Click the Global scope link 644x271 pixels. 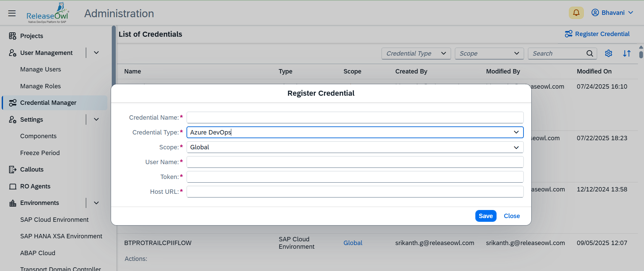pyautogui.click(x=352, y=243)
